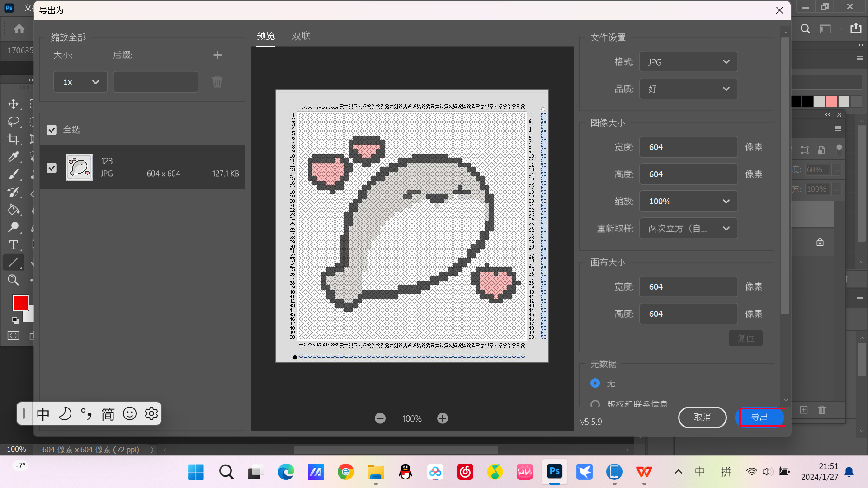Zoom out the preview with minus icon
This screenshot has height=488, width=868.
click(x=380, y=418)
